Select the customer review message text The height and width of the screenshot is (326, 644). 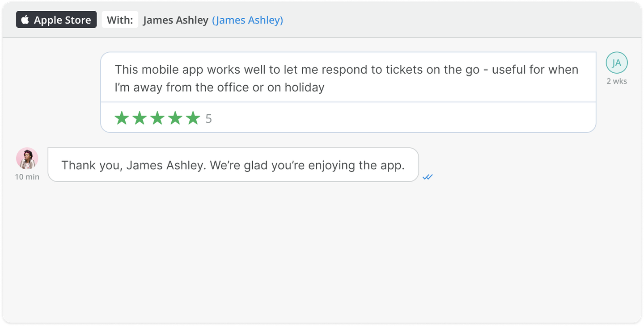pos(347,78)
